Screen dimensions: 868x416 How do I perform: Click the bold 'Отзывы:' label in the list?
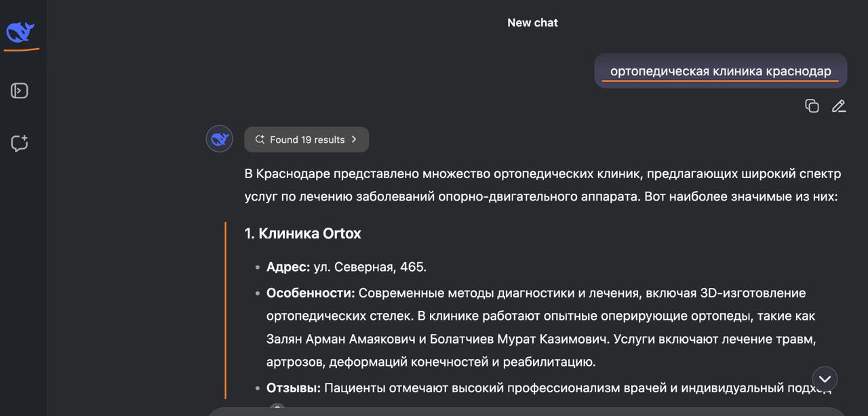click(293, 388)
